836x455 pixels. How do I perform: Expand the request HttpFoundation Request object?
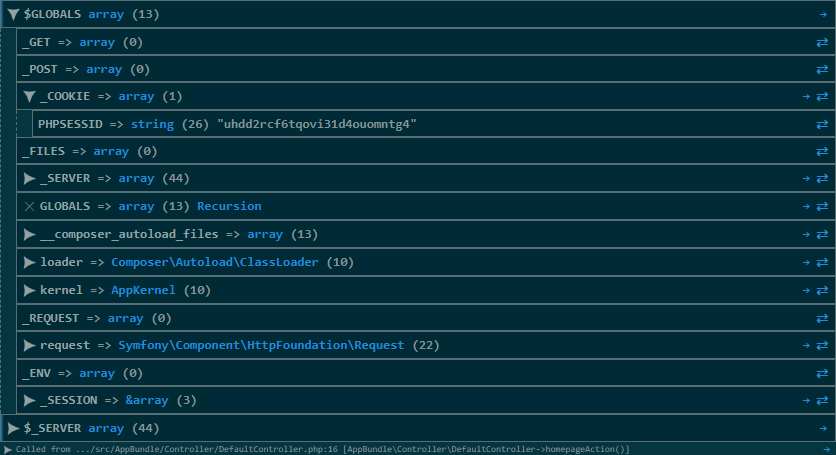(29, 345)
